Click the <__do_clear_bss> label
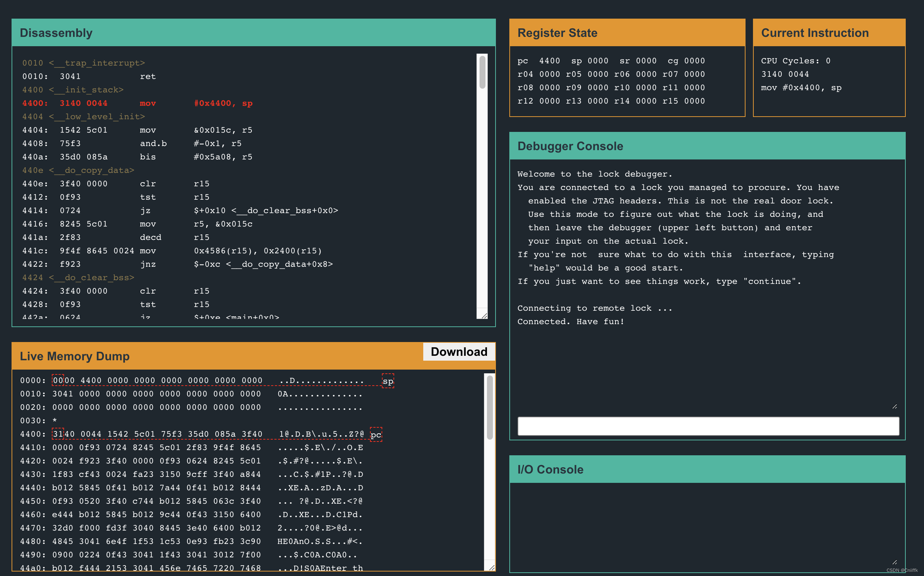This screenshot has height=576, width=924. 91,278
